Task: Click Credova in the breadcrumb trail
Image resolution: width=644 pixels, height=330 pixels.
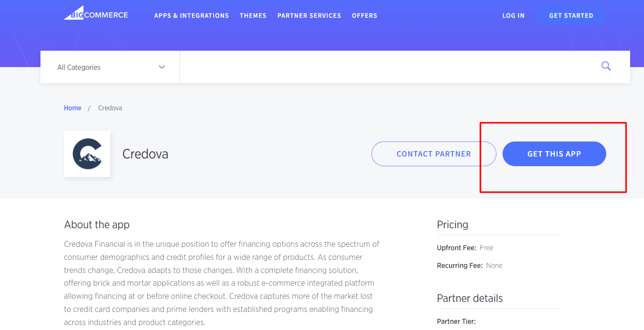Action: (110, 108)
